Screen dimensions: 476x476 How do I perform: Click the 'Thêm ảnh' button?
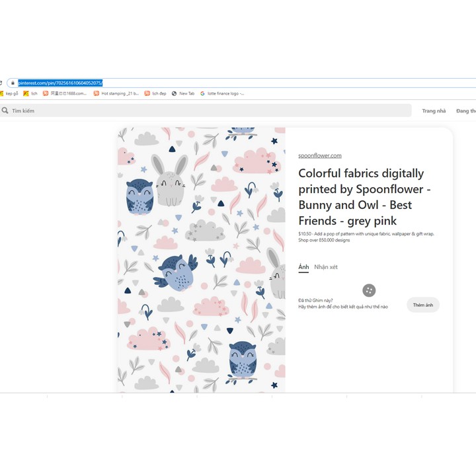[423, 305]
